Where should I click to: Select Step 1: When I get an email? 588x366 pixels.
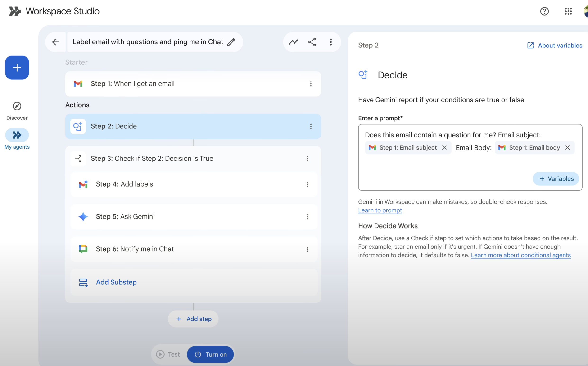(x=193, y=84)
